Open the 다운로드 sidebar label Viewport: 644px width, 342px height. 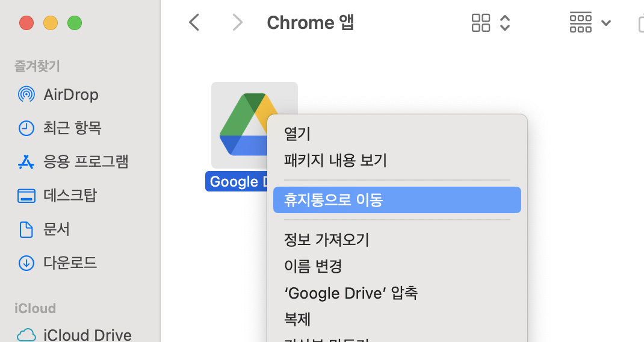point(70,263)
